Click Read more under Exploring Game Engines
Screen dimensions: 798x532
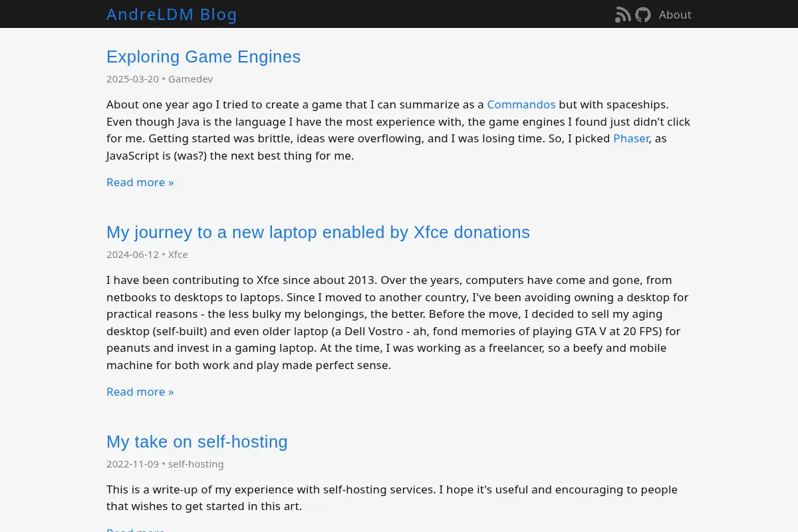[140, 182]
